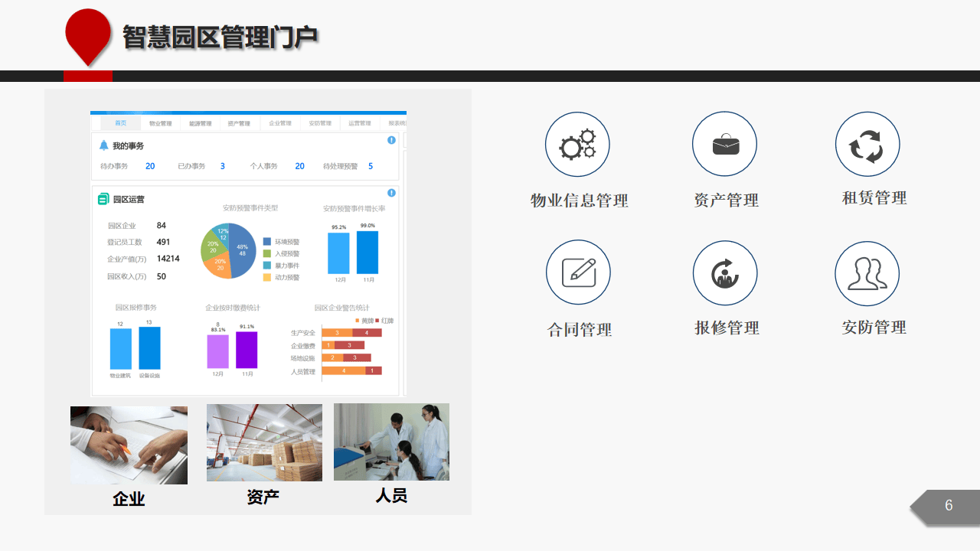Click the briefcase icon for 资产管理

pos(724,145)
